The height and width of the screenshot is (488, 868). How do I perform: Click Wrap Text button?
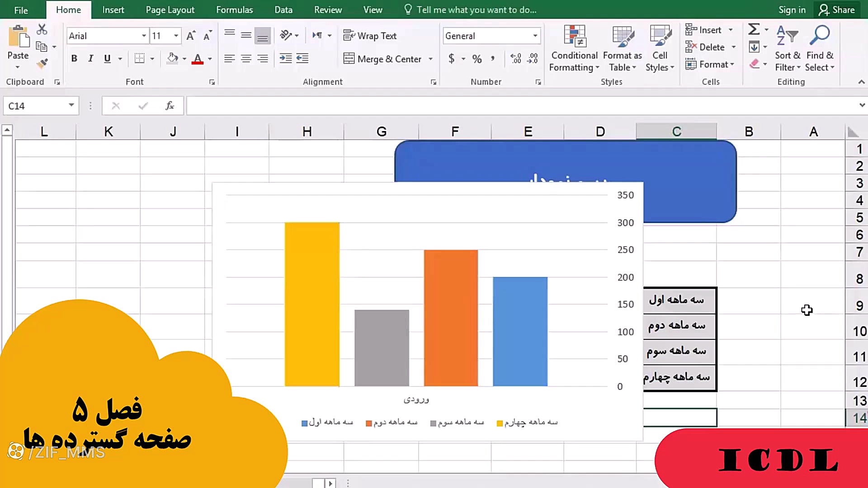tap(370, 36)
